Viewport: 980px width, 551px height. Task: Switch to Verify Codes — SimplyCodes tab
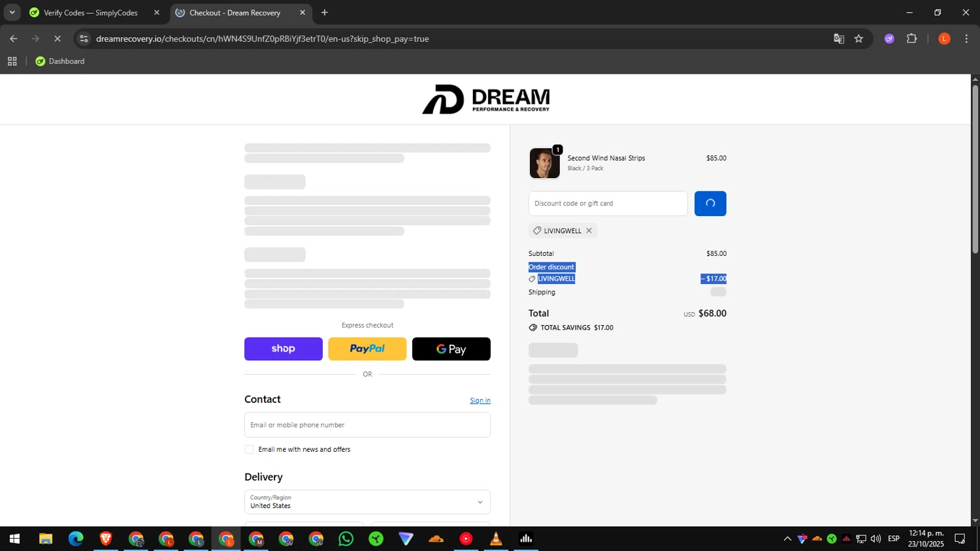click(91, 12)
